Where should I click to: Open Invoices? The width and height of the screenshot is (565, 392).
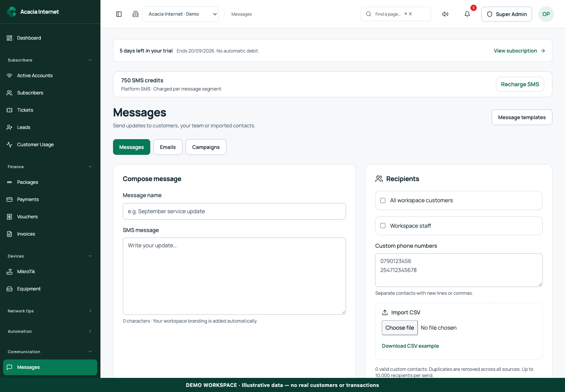[x=50, y=234]
